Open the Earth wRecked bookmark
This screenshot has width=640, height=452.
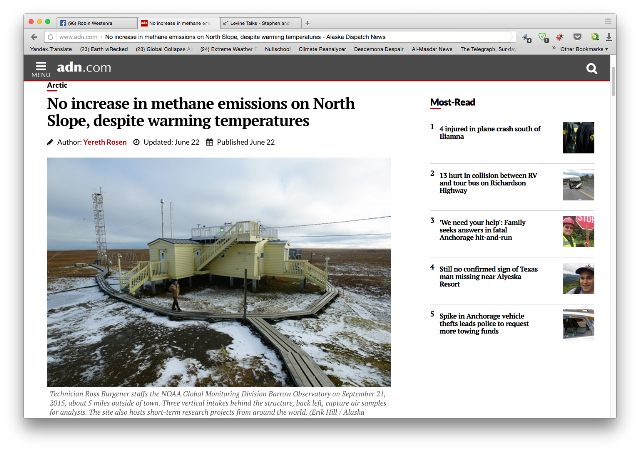[x=104, y=49]
